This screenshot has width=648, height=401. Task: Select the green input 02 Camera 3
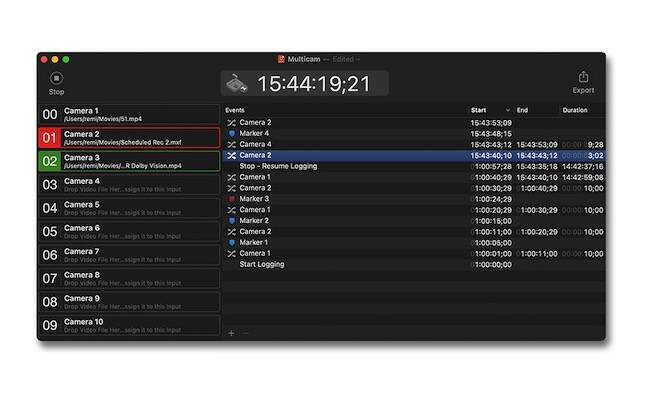(129, 161)
